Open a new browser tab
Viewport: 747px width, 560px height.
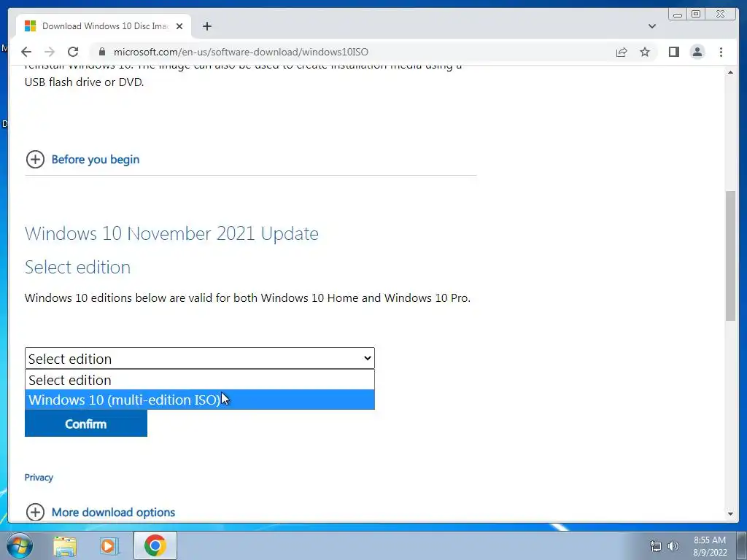[206, 26]
